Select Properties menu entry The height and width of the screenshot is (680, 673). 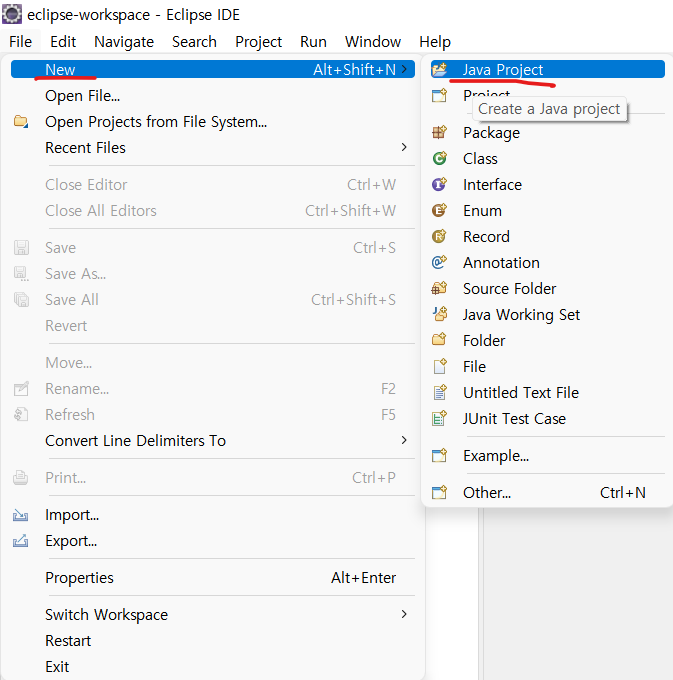[213, 578]
